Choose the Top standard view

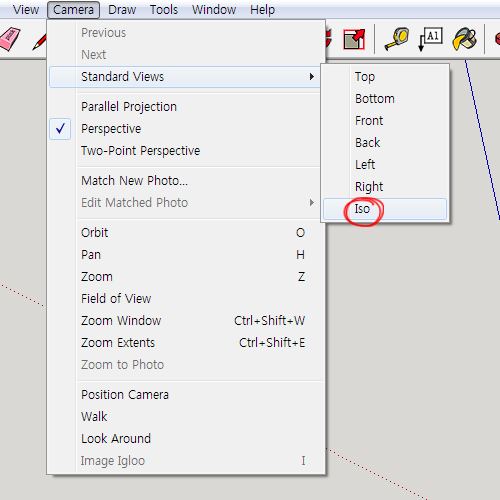pyautogui.click(x=385, y=77)
